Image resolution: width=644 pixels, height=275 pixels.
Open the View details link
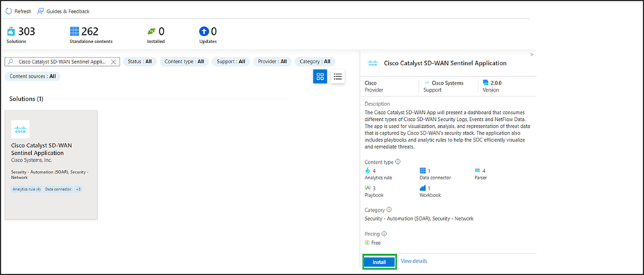(x=414, y=261)
